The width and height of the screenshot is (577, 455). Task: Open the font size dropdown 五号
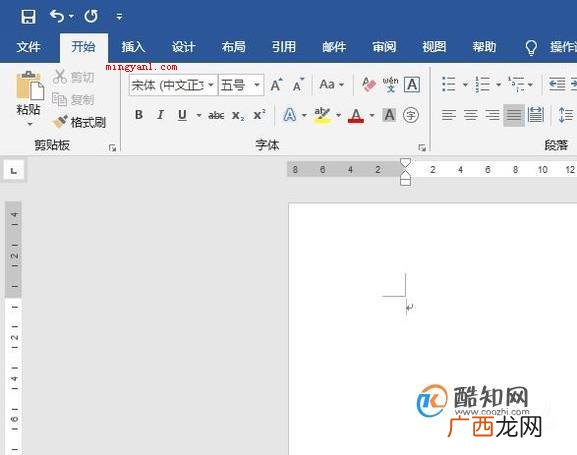(241, 85)
